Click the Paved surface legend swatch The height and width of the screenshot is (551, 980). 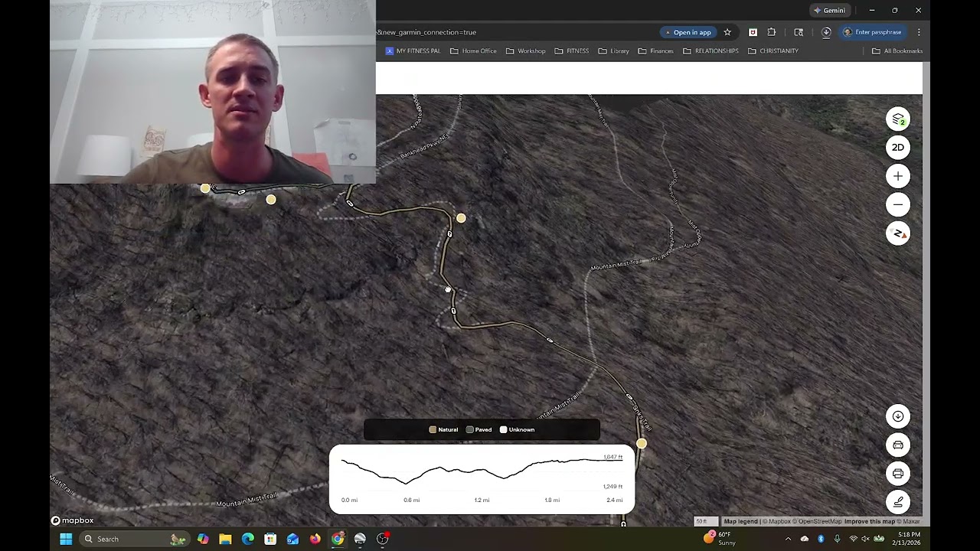[469, 429]
